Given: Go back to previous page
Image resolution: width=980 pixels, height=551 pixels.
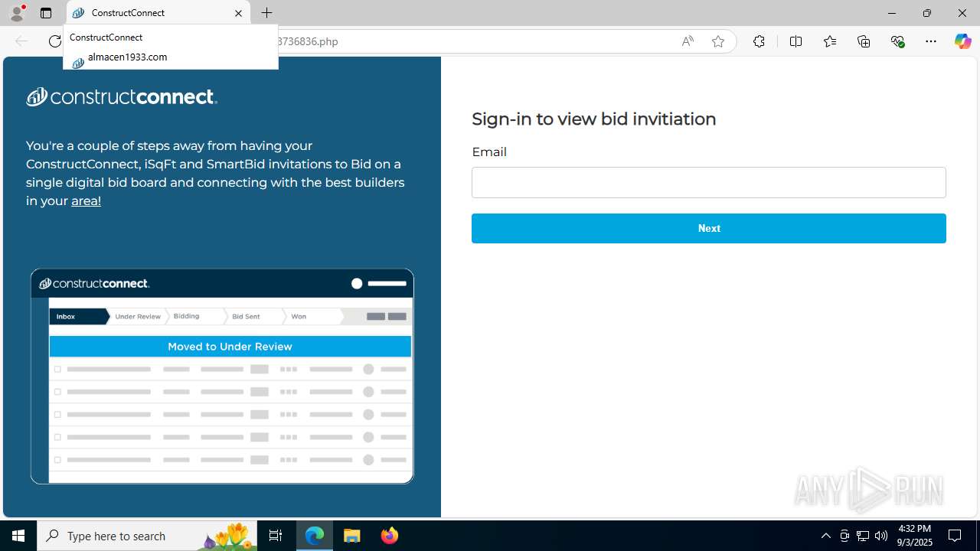Looking at the screenshot, I should [x=21, y=41].
